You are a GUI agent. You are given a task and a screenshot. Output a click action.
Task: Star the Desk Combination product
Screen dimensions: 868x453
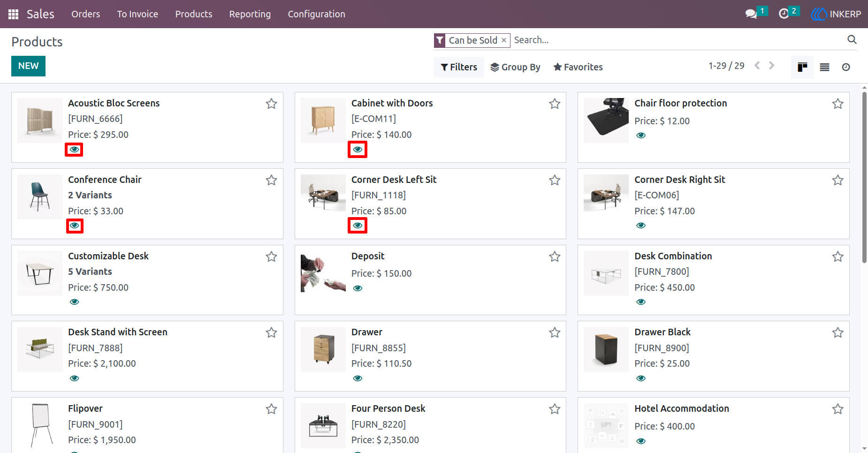[x=838, y=257]
